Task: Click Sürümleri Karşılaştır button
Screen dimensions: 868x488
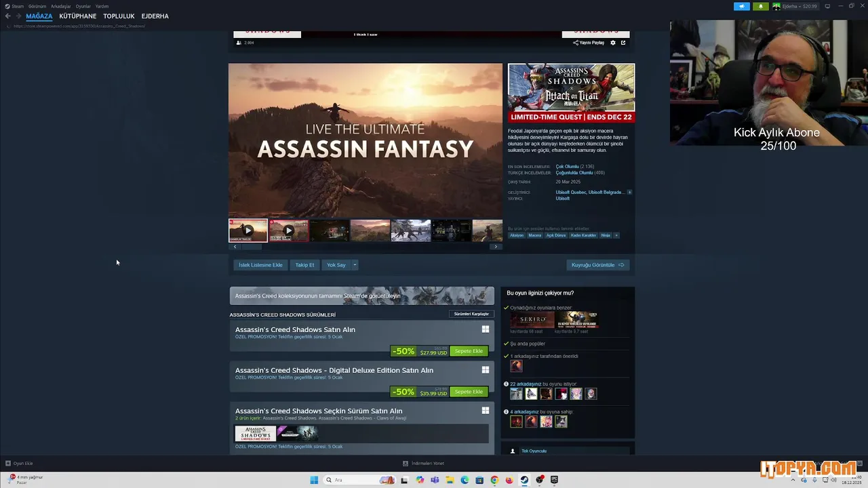Action: (x=471, y=314)
